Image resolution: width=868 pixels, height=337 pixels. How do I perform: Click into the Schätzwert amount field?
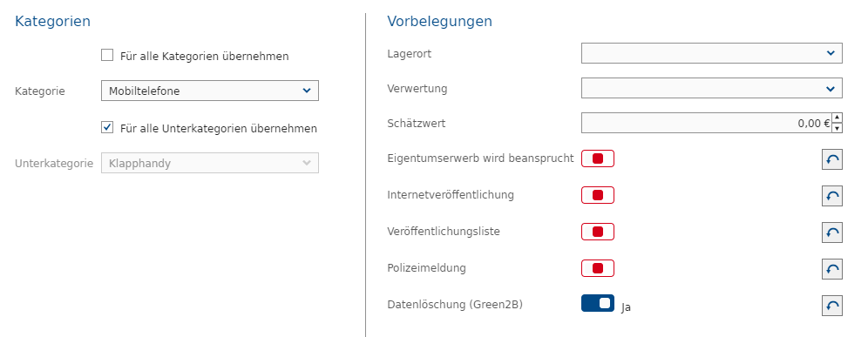tap(707, 123)
